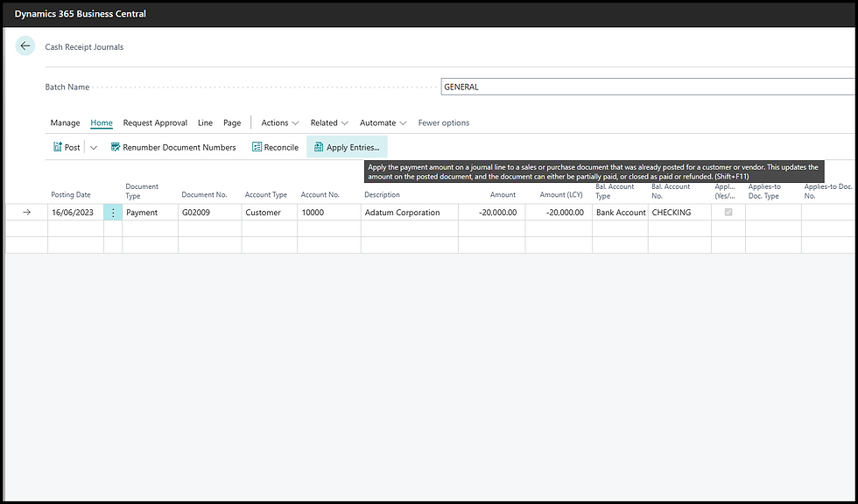Image resolution: width=858 pixels, height=504 pixels.
Task: Click the Reconcile action
Action: point(275,148)
